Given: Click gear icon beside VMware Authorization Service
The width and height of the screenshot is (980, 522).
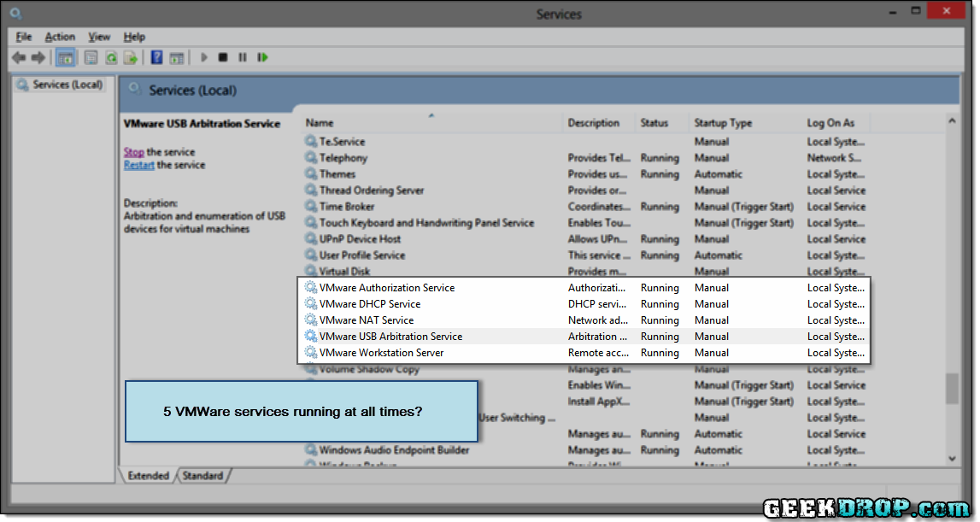Looking at the screenshot, I should coord(311,288).
